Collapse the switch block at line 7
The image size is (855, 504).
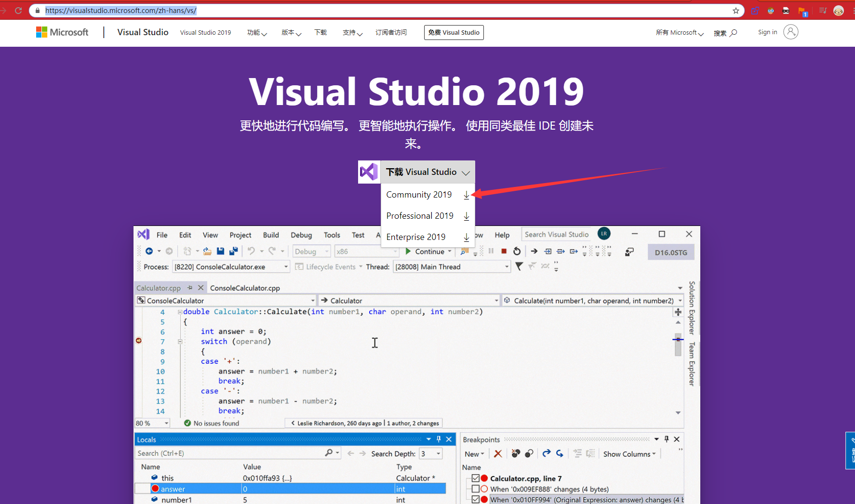(x=180, y=342)
